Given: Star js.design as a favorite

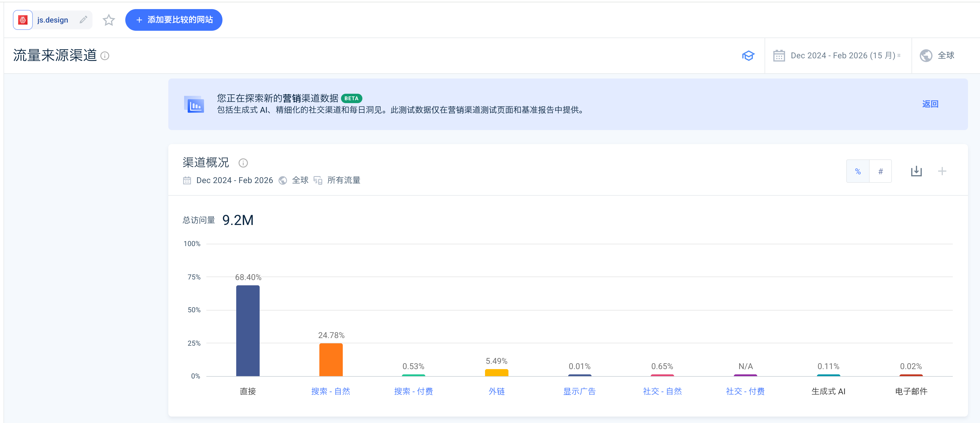Looking at the screenshot, I should [109, 20].
